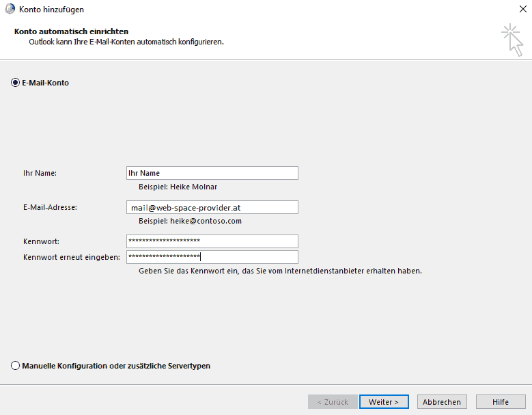The width and height of the screenshot is (532, 415).
Task: Open help via the Hilfe button
Action: coord(501,402)
